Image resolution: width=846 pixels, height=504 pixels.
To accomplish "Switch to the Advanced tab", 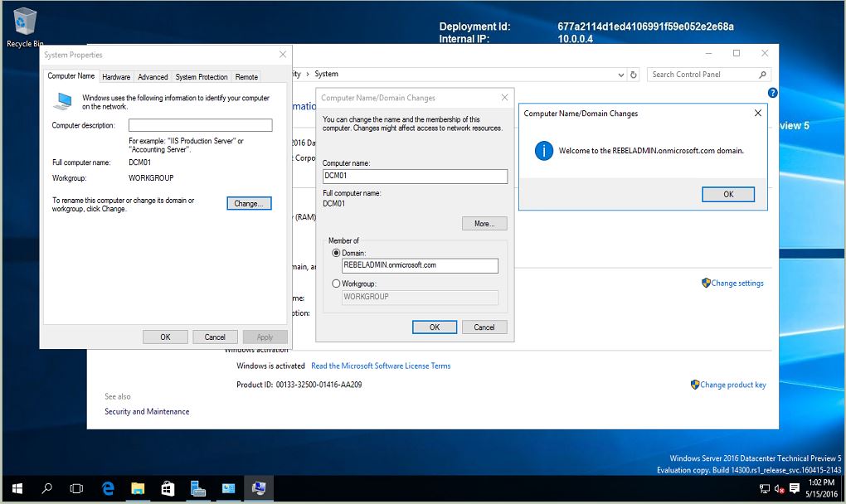I will tap(153, 77).
